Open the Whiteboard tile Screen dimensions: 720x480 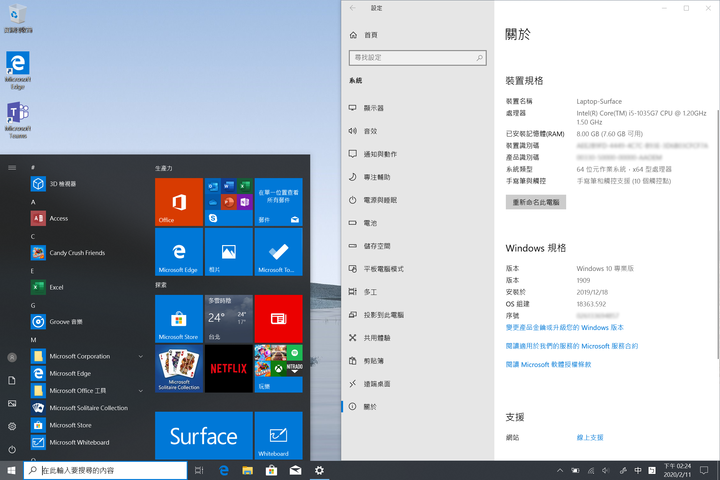point(278,435)
